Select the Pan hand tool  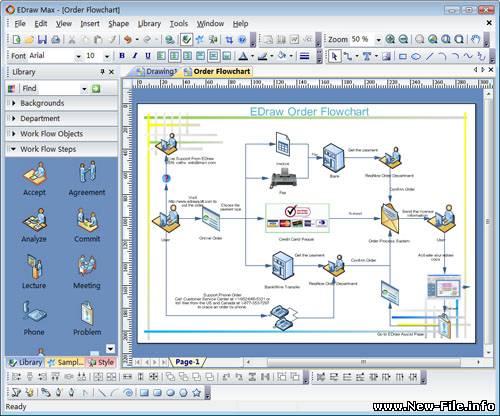pyautogui.click(x=476, y=39)
